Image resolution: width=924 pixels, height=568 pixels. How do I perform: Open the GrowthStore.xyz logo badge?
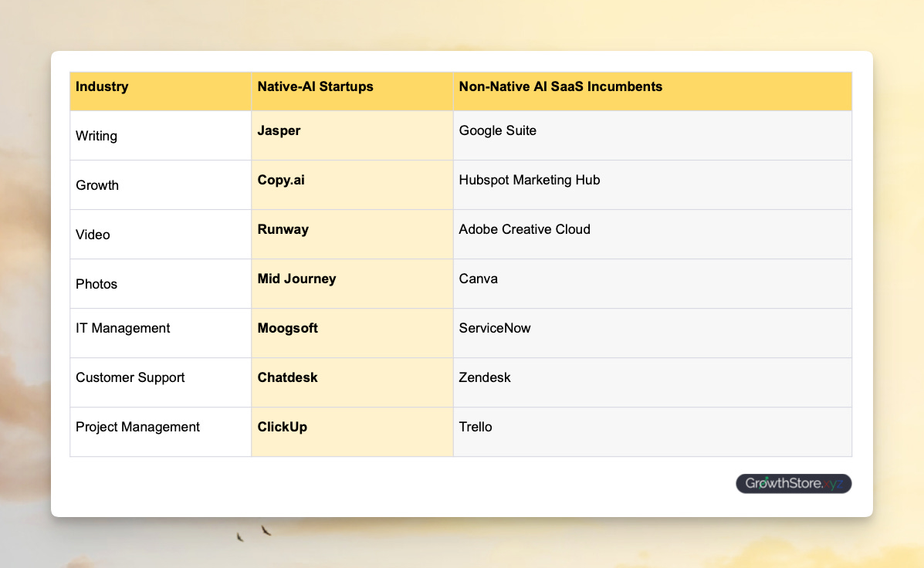(x=794, y=484)
